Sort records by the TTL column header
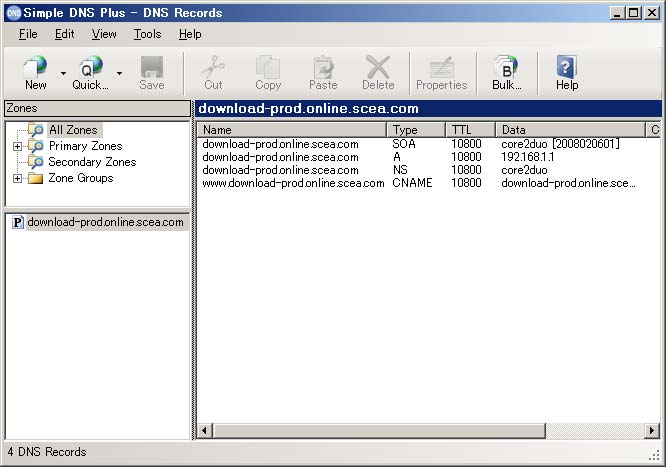The image size is (666, 467). point(471,130)
